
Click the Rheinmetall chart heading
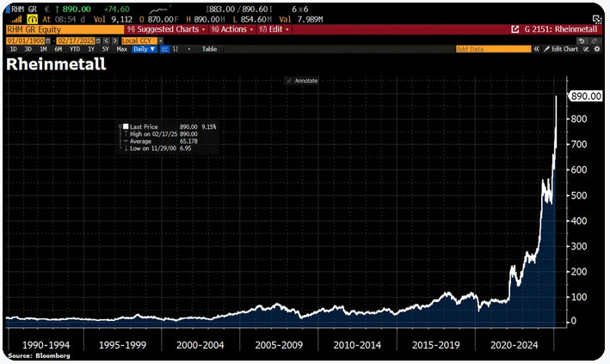coord(56,65)
